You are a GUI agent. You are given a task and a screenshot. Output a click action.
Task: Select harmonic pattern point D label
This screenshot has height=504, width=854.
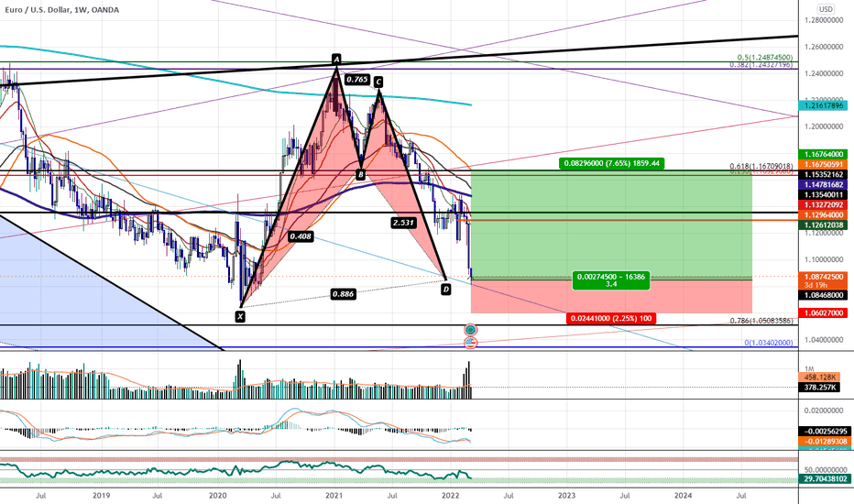[x=446, y=290]
